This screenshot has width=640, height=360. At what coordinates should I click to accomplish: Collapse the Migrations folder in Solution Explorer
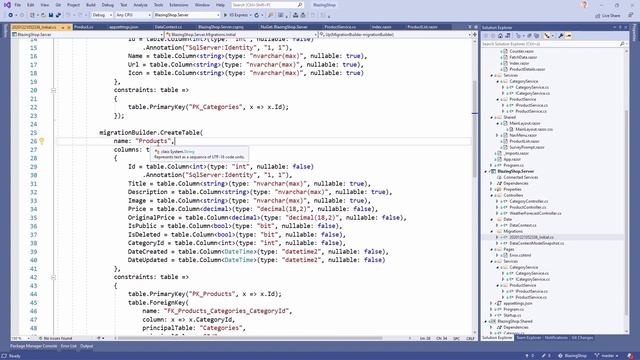[492, 231]
